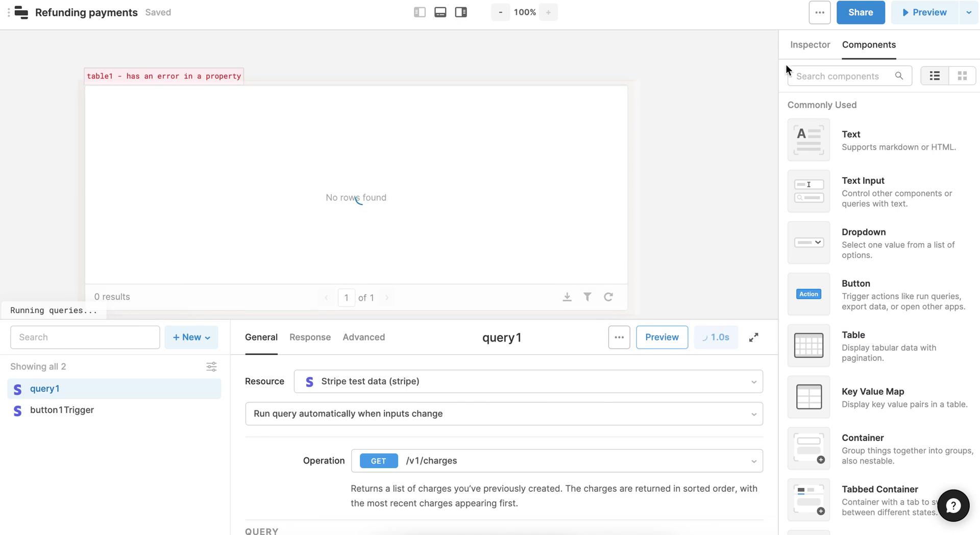This screenshot has height=535, width=980.
Task: Open the Resource dropdown Stripe test data
Action: click(528, 381)
